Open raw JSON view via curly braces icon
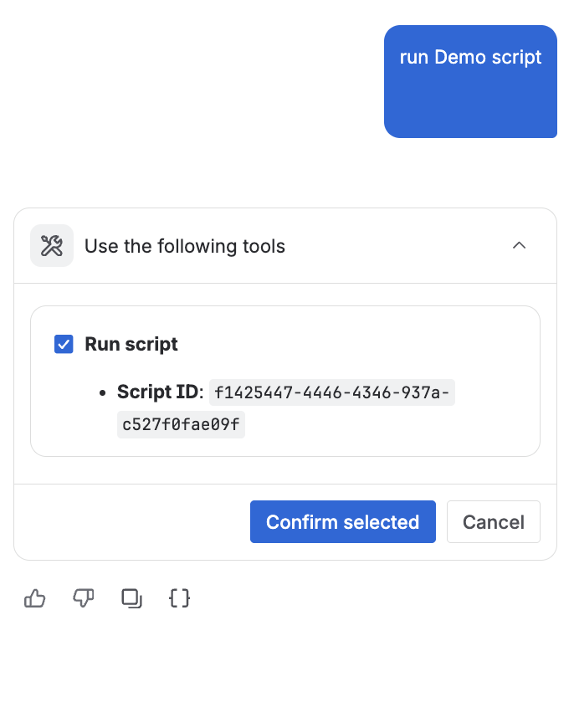 click(x=179, y=598)
